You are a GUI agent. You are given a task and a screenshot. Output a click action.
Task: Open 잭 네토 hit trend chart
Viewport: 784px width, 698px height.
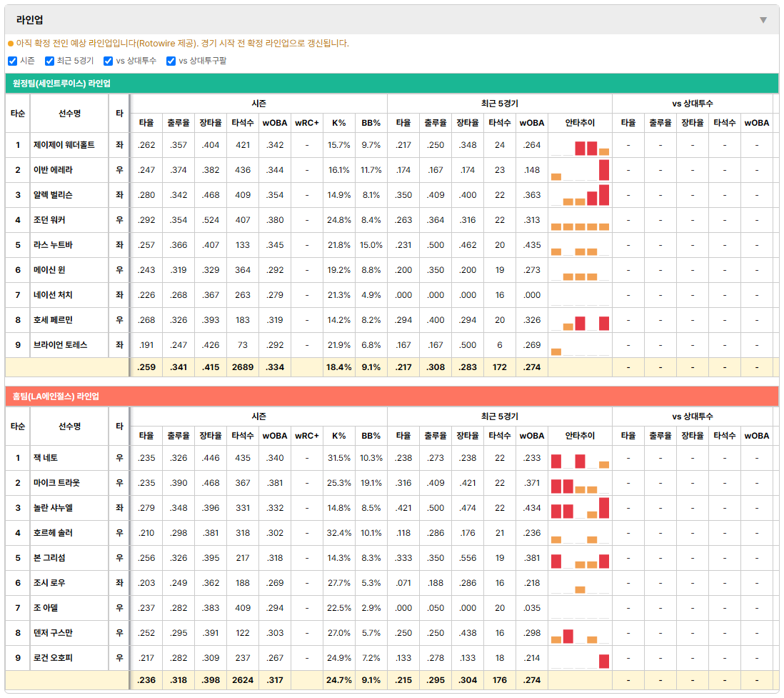pos(580,458)
